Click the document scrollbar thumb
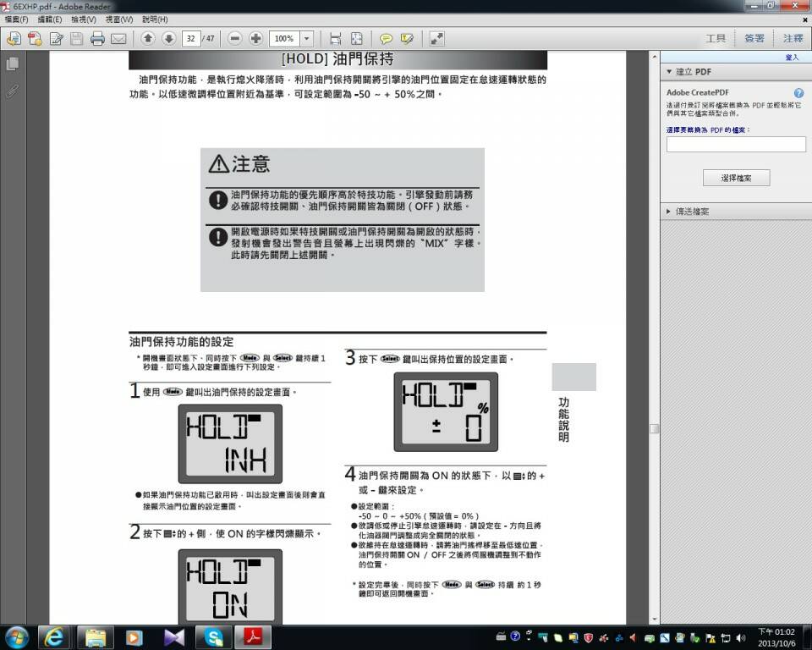Image resolution: width=812 pixels, height=650 pixels. [x=655, y=428]
